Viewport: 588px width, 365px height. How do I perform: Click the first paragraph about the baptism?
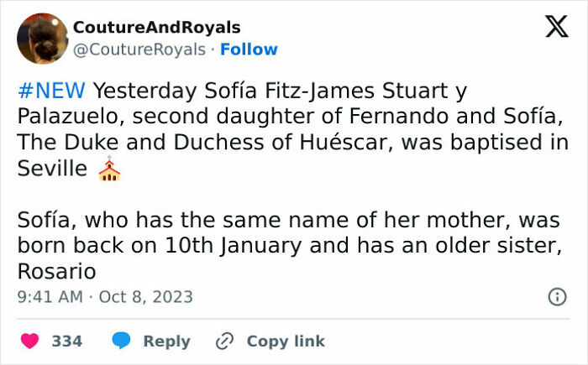pos(286,129)
